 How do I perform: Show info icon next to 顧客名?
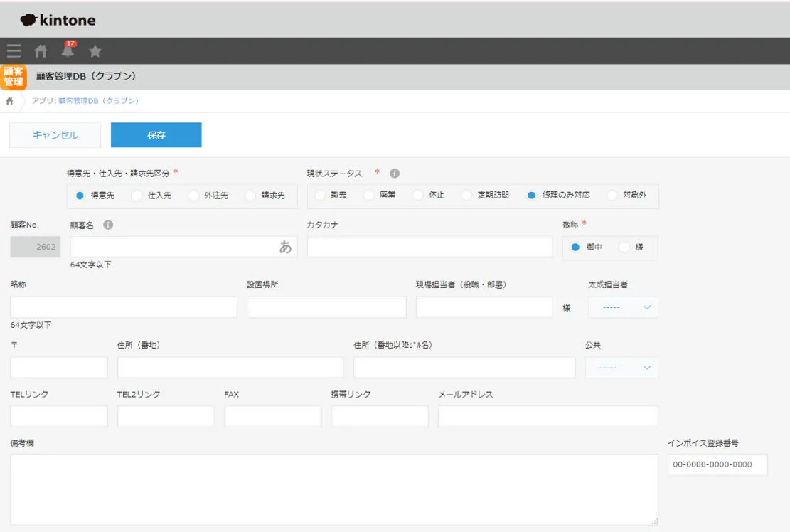point(108,225)
